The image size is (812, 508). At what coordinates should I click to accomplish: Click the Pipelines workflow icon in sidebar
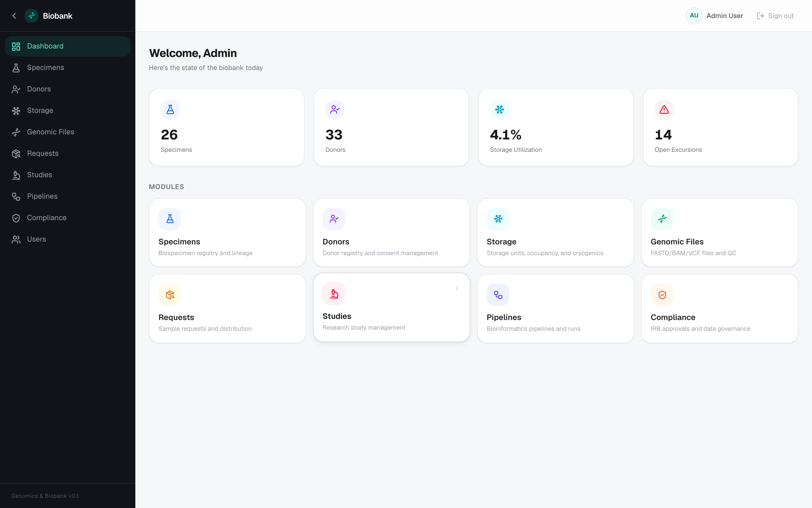pos(16,196)
